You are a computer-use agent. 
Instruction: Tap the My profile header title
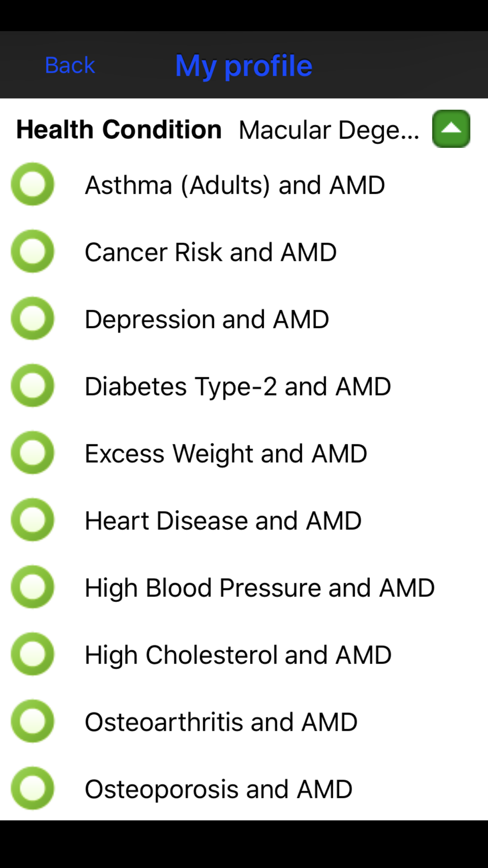244,66
